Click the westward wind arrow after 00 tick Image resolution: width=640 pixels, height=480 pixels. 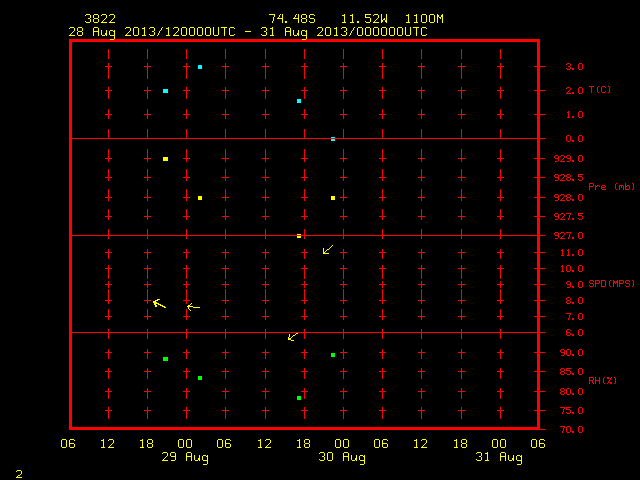193,307
